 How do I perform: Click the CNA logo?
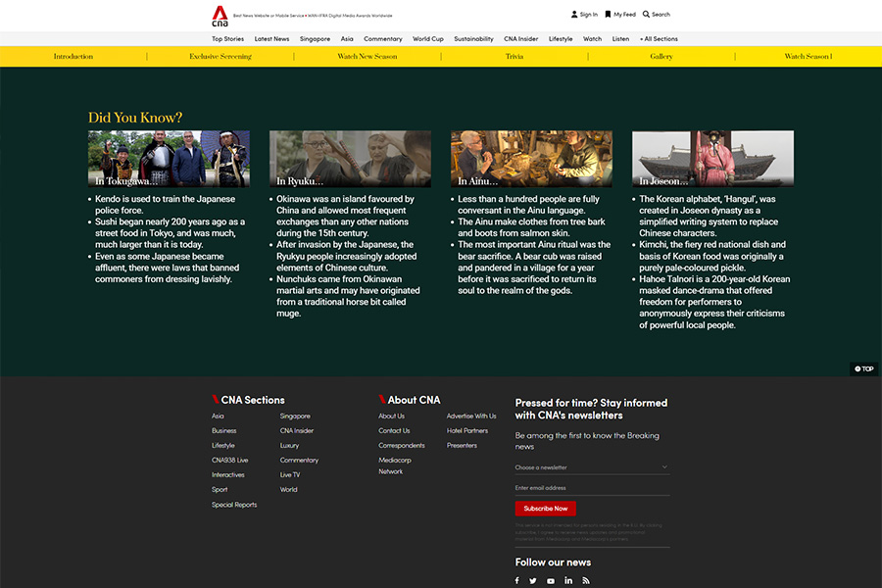click(x=220, y=16)
